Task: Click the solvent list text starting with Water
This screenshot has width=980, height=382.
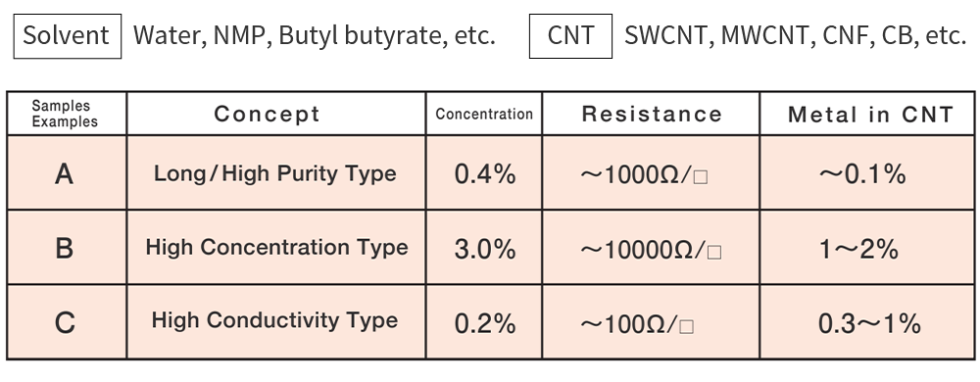Action: [314, 36]
